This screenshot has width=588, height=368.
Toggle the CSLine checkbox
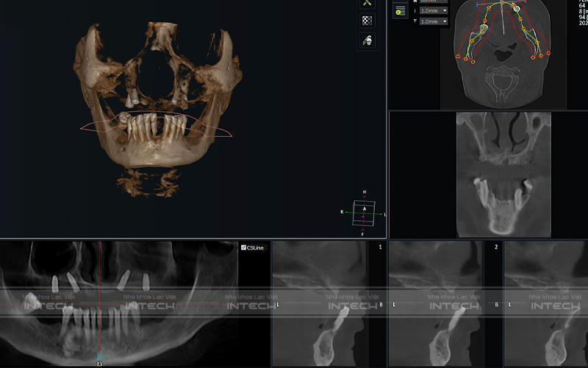[x=244, y=248]
